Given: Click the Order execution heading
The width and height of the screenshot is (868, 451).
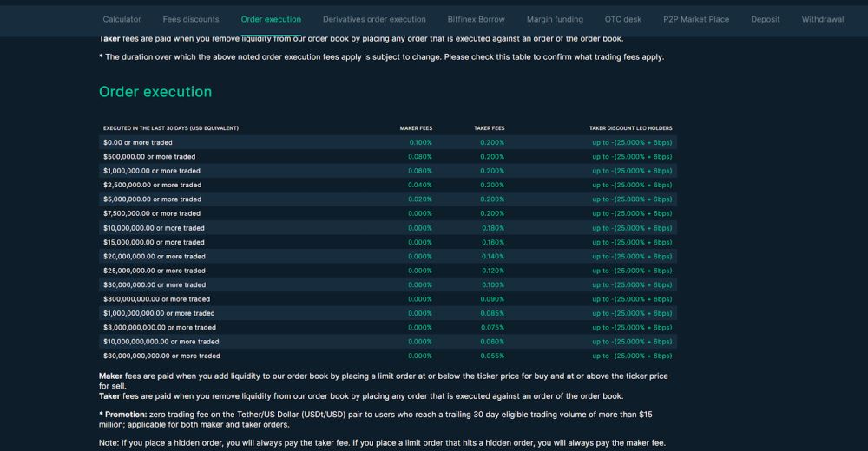Looking at the screenshot, I should point(155,92).
